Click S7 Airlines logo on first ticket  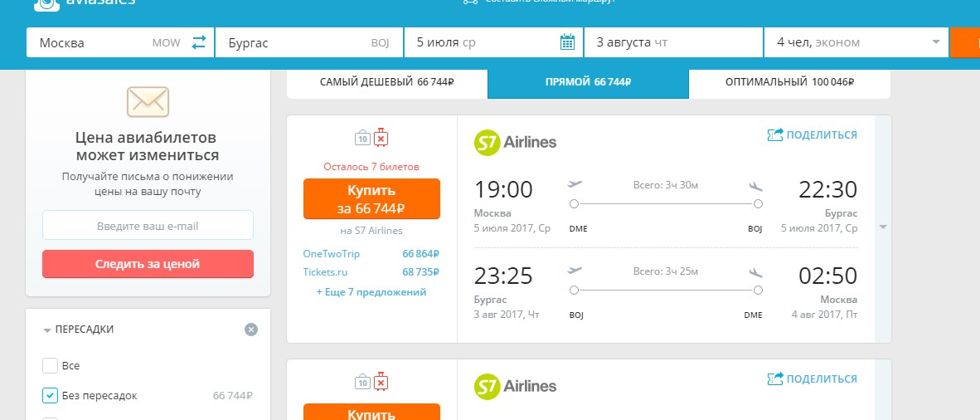tap(515, 142)
